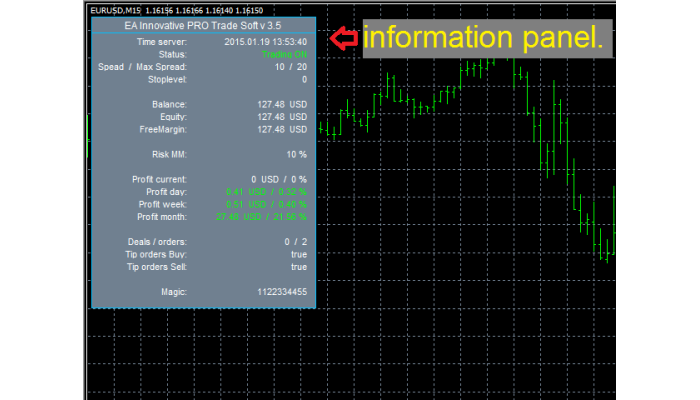This screenshot has height=400, width=700.
Task: Click the Balance amount 127.48 USD
Action: (282, 104)
